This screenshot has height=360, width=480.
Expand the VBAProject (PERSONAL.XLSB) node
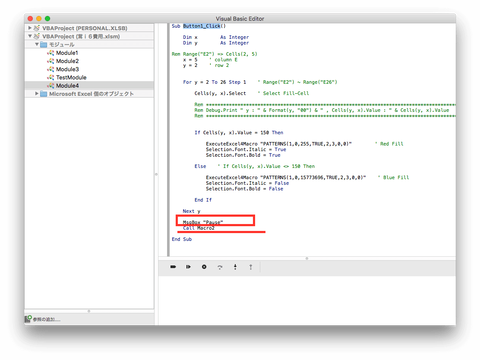30,28
